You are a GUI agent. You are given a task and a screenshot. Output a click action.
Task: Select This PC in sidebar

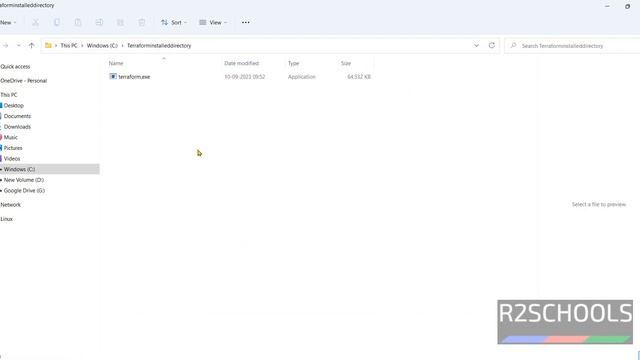(x=9, y=95)
